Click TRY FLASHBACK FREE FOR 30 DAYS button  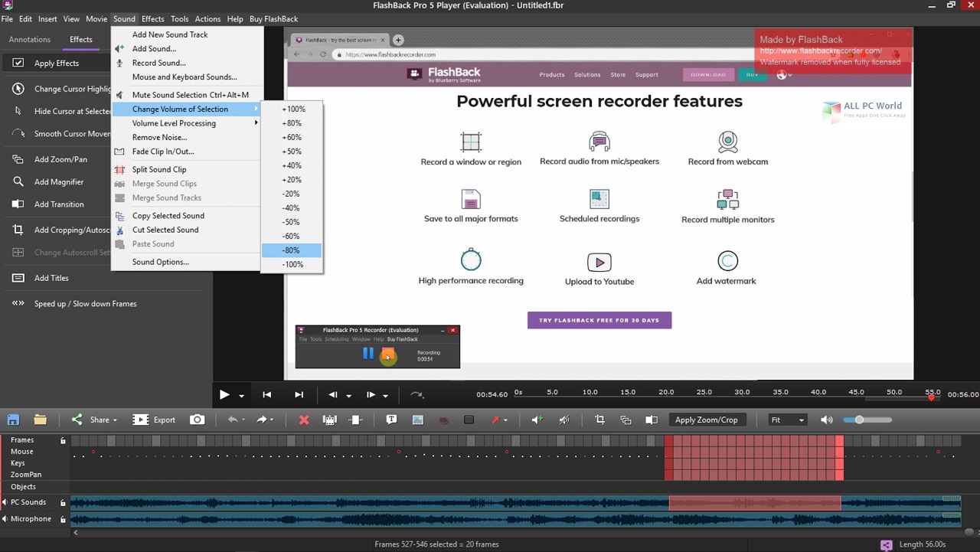[x=599, y=320]
